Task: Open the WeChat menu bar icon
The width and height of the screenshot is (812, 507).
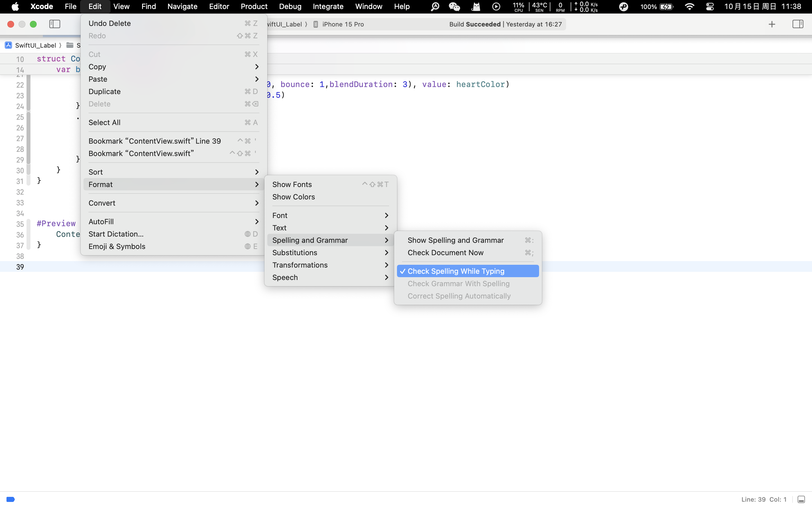Action: pyautogui.click(x=454, y=6)
